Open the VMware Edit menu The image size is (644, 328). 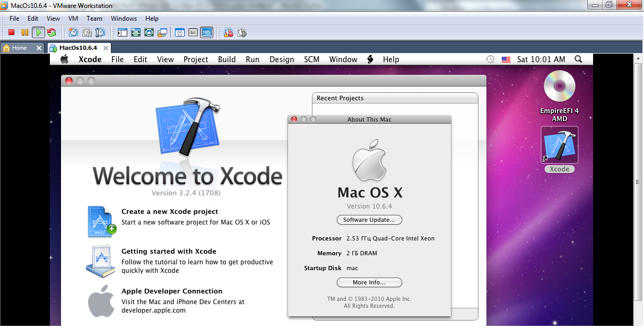pyautogui.click(x=33, y=18)
